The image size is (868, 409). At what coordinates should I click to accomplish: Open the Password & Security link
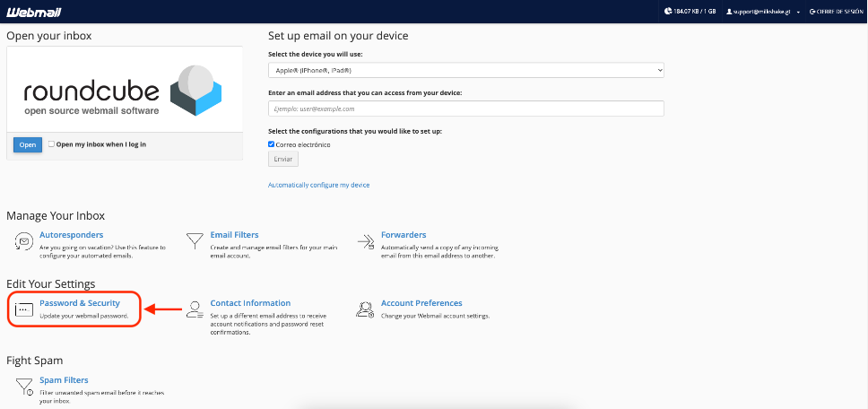coord(80,303)
